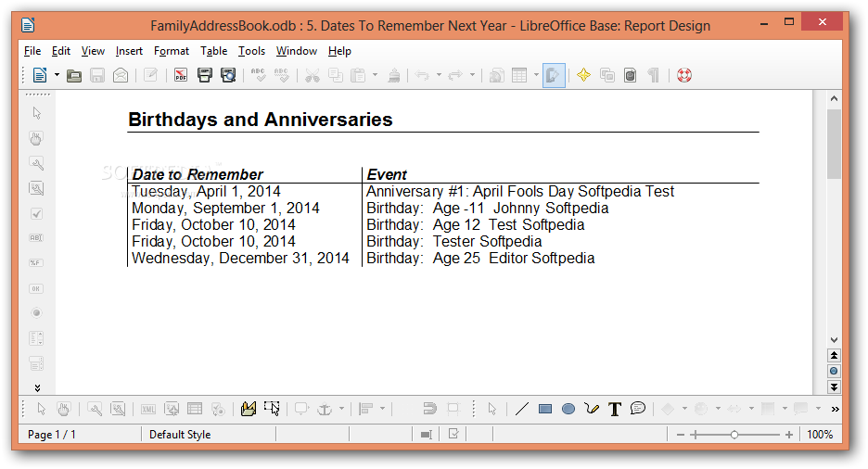Click the Copy icon

(336, 75)
